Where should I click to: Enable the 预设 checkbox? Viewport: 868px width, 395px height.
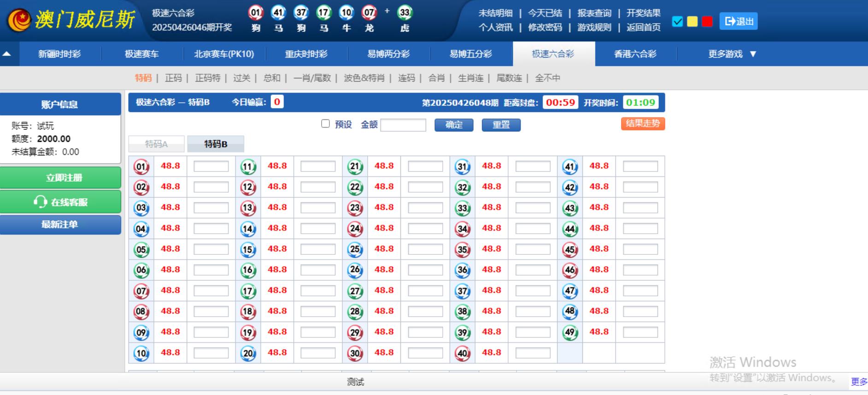tap(325, 124)
